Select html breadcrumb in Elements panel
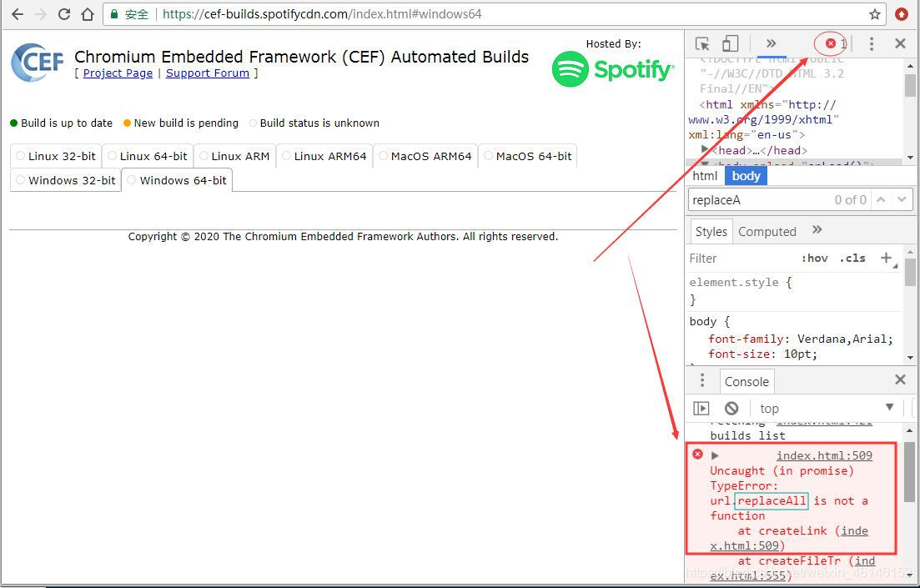Image resolution: width=920 pixels, height=588 pixels. tap(705, 176)
